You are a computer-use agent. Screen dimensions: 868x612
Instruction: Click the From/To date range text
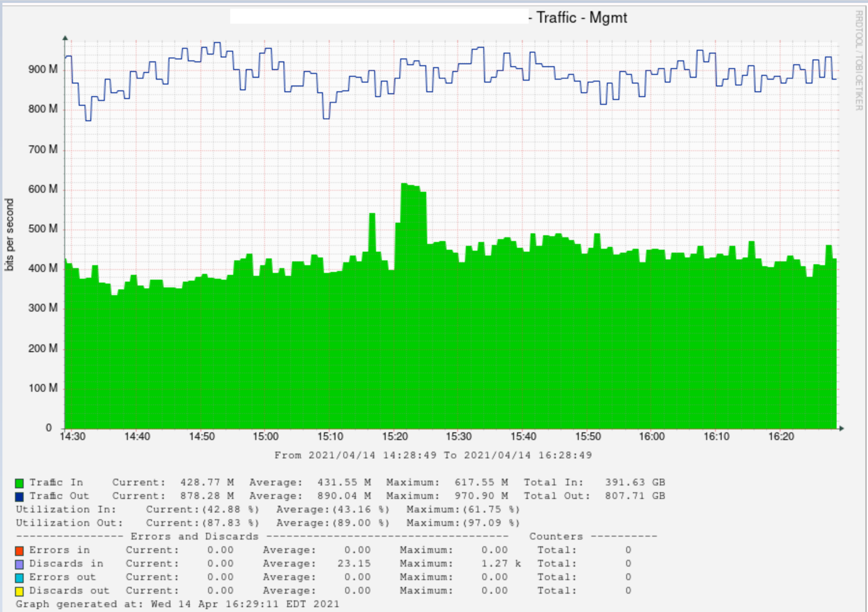(x=434, y=455)
